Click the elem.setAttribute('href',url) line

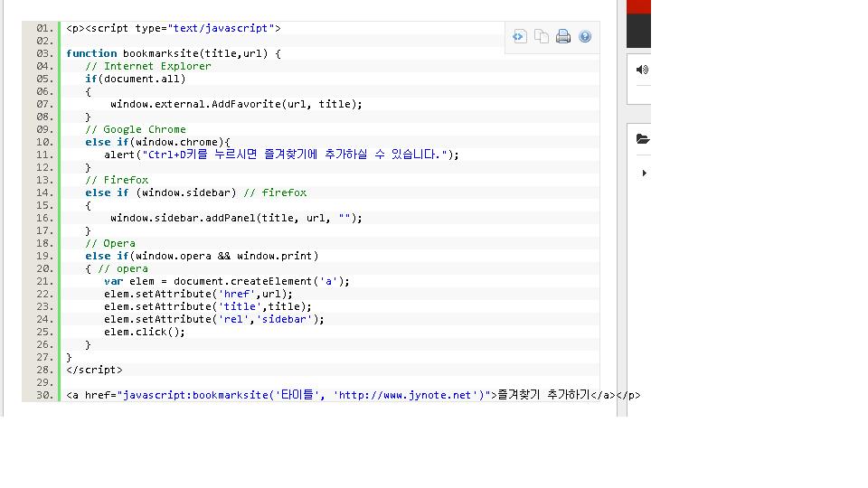(x=198, y=294)
